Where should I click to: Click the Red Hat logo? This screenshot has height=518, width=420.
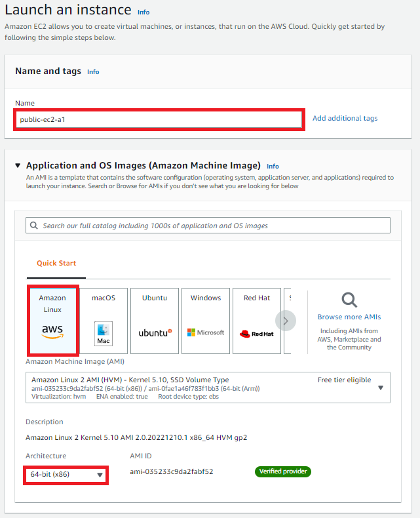[x=257, y=334]
